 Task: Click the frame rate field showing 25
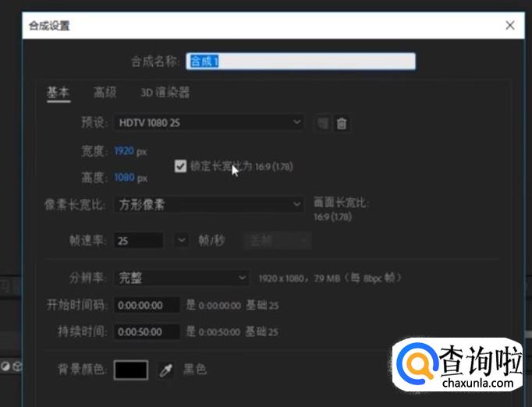(x=139, y=240)
